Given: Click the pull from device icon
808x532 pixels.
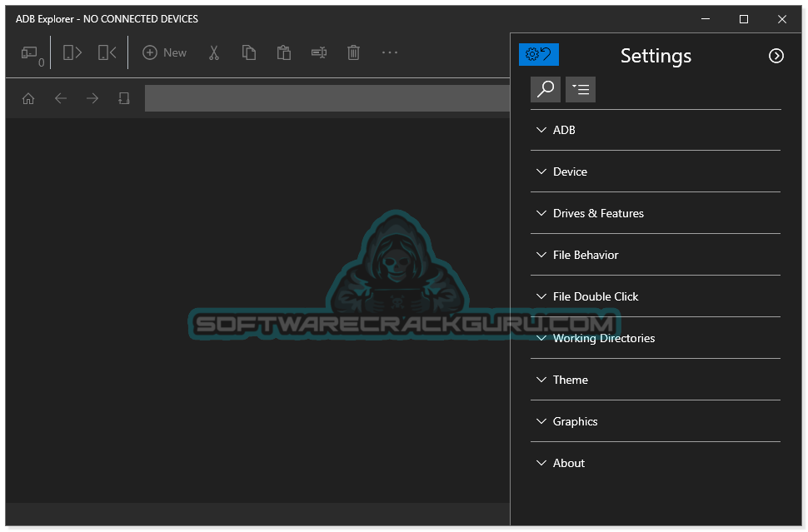Looking at the screenshot, I should click(x=72, y=52).
